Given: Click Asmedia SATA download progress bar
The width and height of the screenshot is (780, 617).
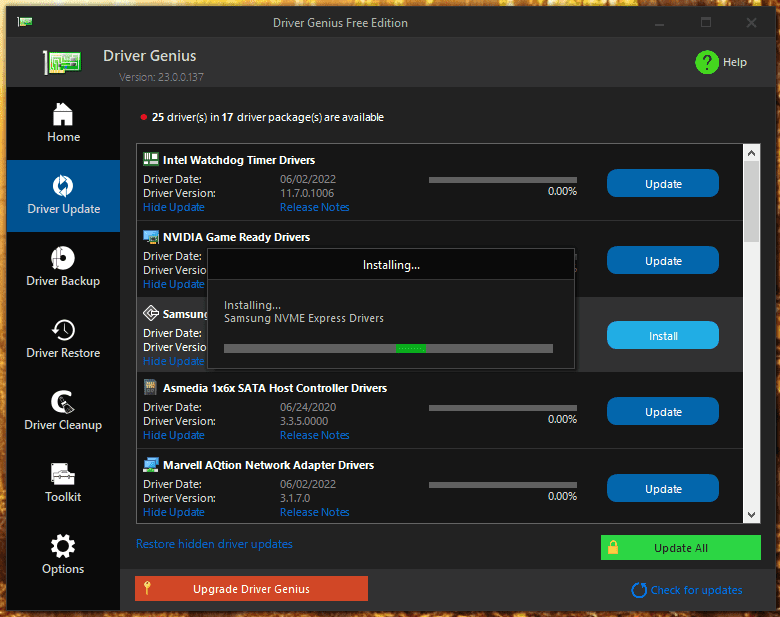Looking at the screenshot, I should pyautogui.click(x=503, y=408).
